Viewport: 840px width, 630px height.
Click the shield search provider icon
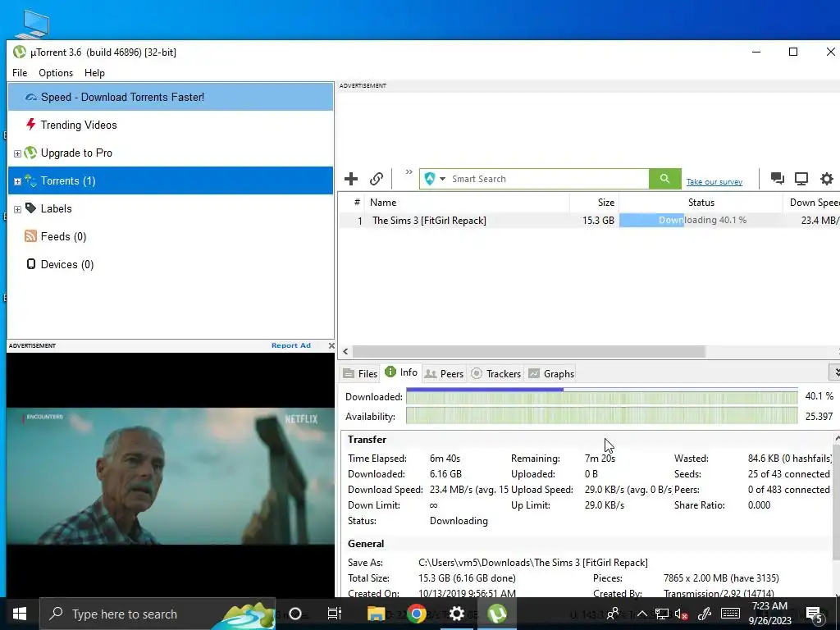[x=429, y=179]
